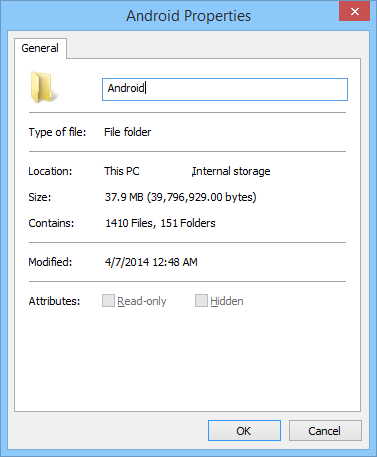
Task: Click the 'Size:' label
Action: [x=40, y=197]
